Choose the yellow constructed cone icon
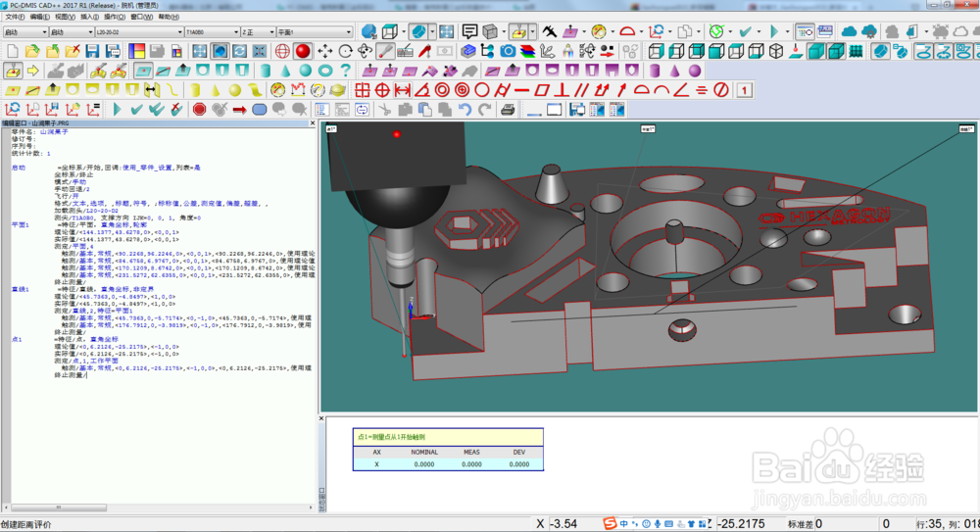This screenshot has width=980, height=532. coord(215,90)
